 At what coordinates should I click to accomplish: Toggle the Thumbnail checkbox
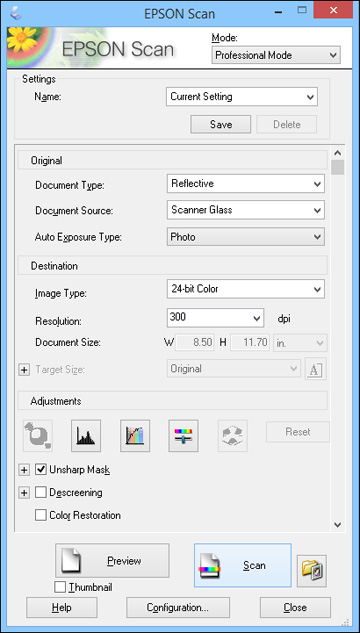coord(60,587)
